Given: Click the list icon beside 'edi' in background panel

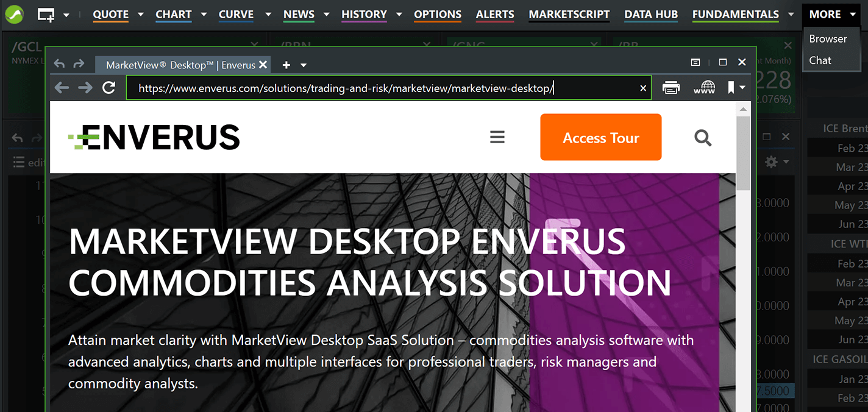Looking at the screenshot, I should [x=19, y=163].
